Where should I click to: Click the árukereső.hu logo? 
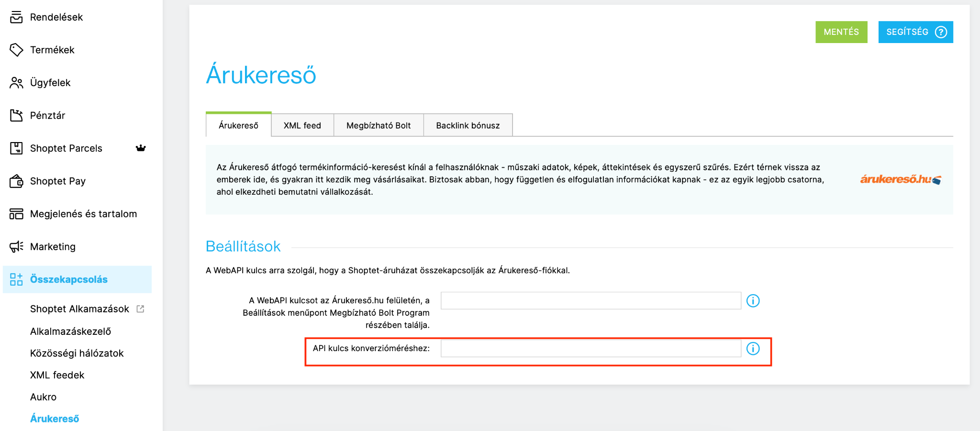pyautogui.click(x=901, y=179)
